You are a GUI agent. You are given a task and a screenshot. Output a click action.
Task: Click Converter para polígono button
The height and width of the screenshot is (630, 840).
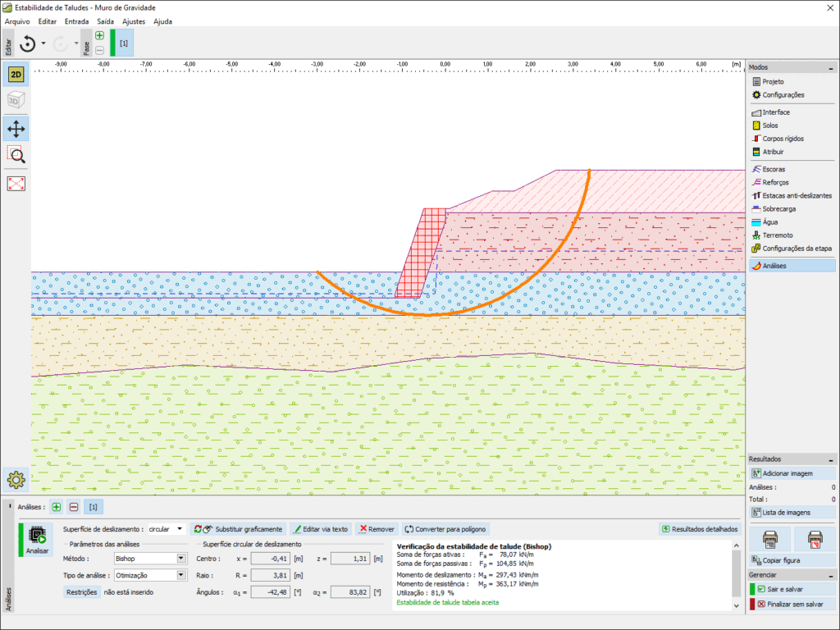[445, 529]
